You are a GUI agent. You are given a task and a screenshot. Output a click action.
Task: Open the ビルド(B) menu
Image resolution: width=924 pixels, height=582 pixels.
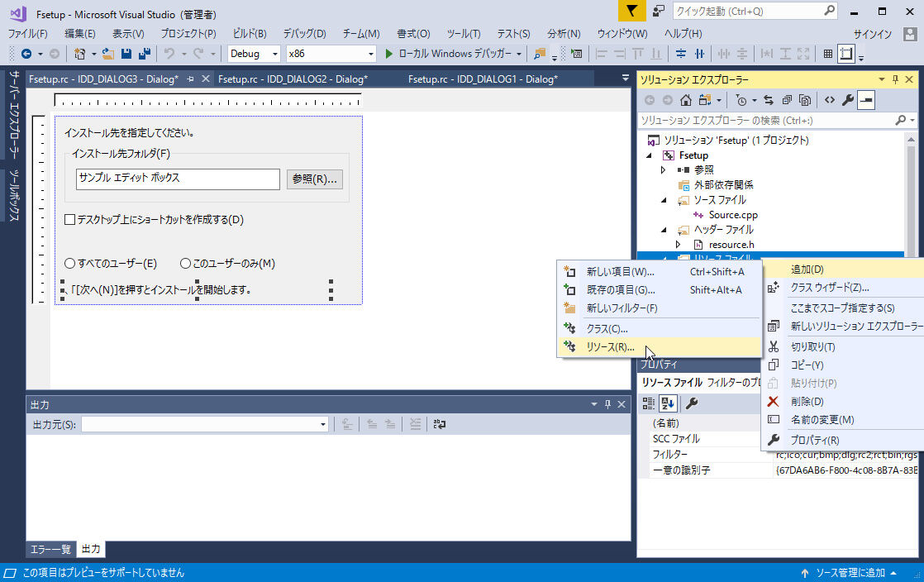[250, 34]
